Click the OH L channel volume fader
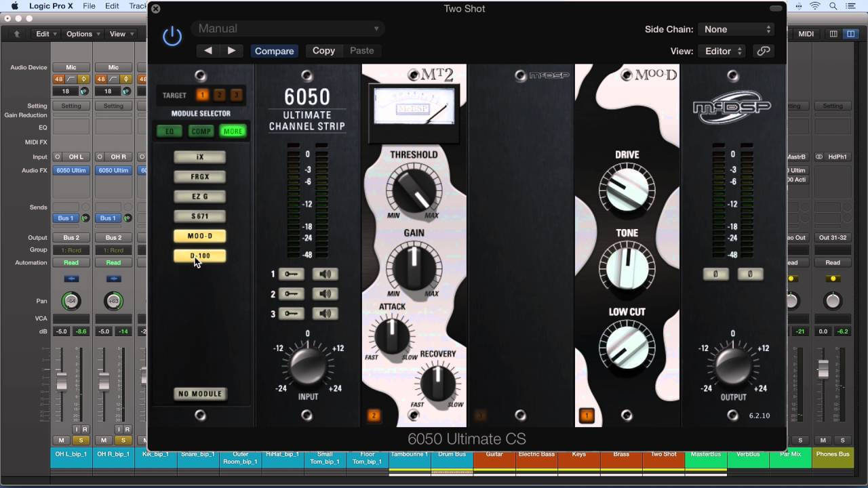Viewport: 868px width, 488px height. pyautogui.click(x=62, y=382)
